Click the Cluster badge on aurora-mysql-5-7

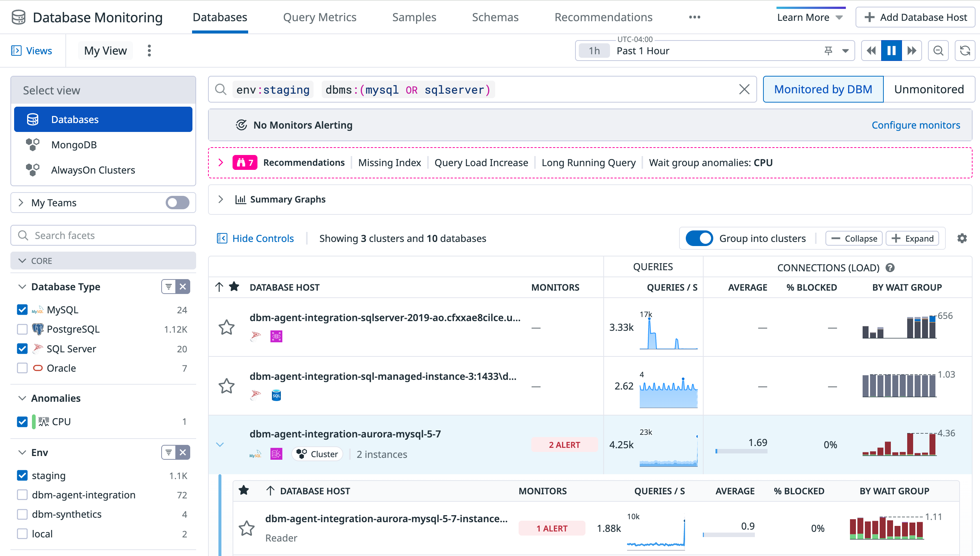[x=318, y=454]
